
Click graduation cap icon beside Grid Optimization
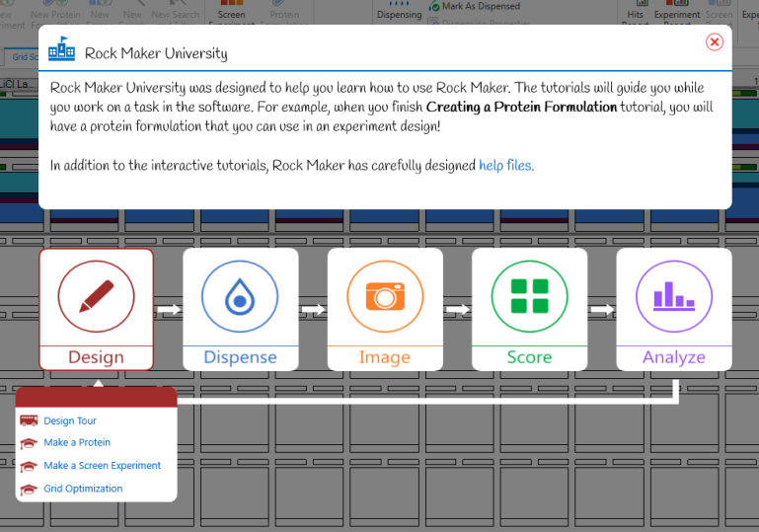tap(29, 490)
